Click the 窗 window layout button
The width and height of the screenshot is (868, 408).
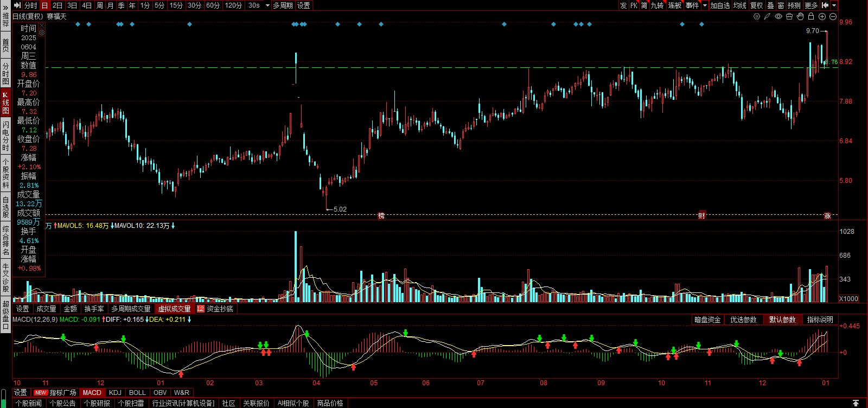[781, 5]
